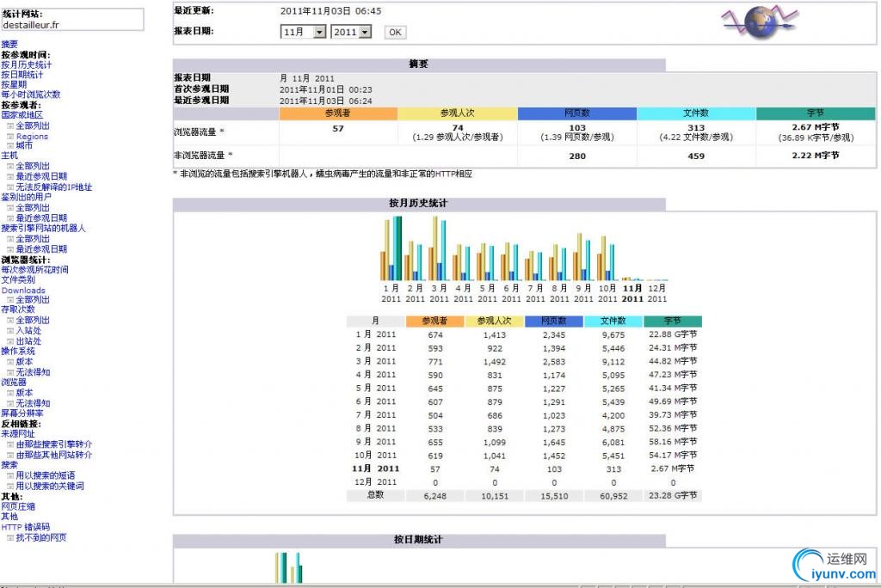Click the site name destailleur.fr
The image size is (881, 588).
(x=31, y=25)
